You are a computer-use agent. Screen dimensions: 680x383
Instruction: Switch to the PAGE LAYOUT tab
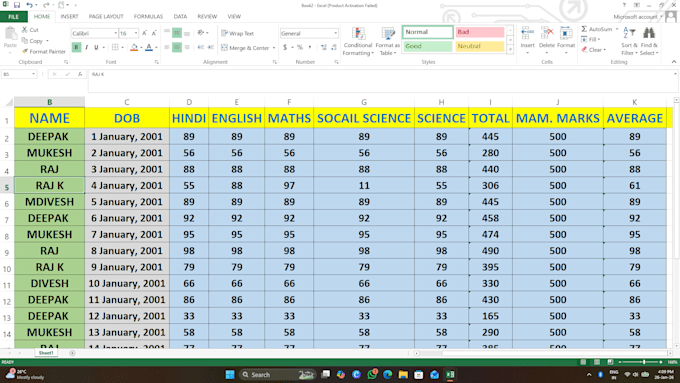[x=106, y=16]
